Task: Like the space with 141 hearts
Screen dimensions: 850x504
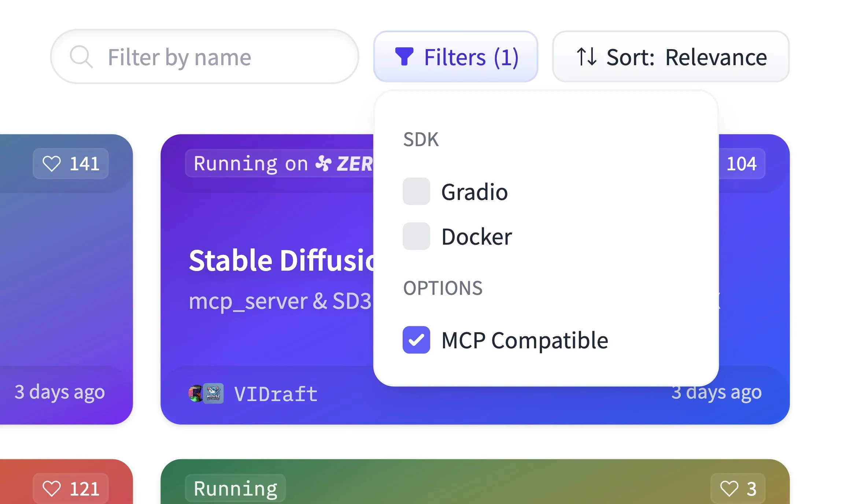Action: (71, 164)
